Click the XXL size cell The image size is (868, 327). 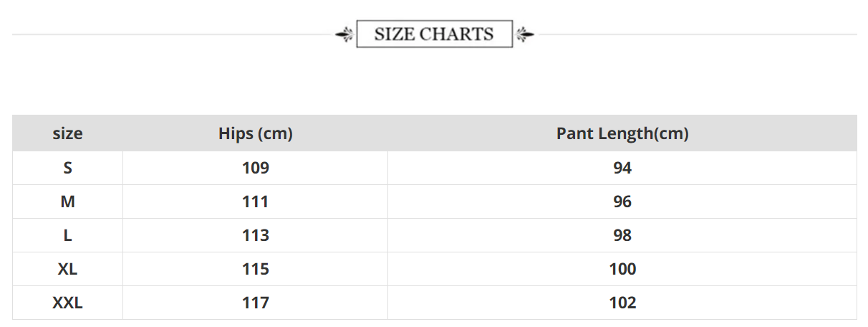pyautogui.click(x=67, y=303)
